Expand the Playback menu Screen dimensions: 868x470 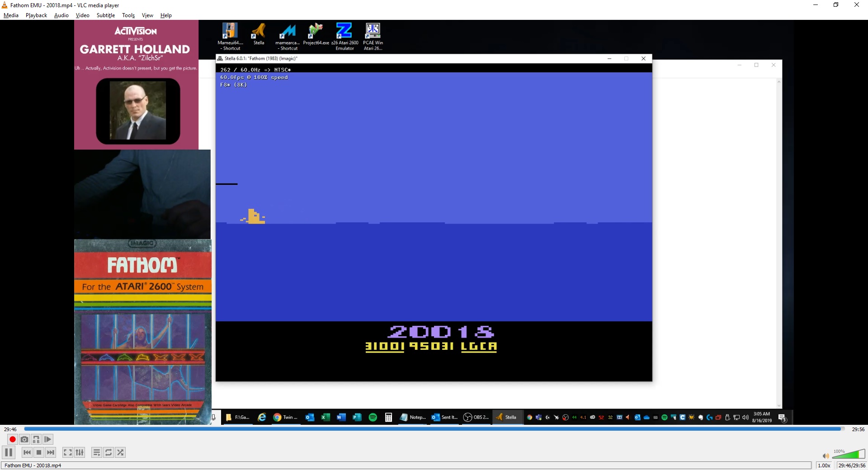pos(36,15)
